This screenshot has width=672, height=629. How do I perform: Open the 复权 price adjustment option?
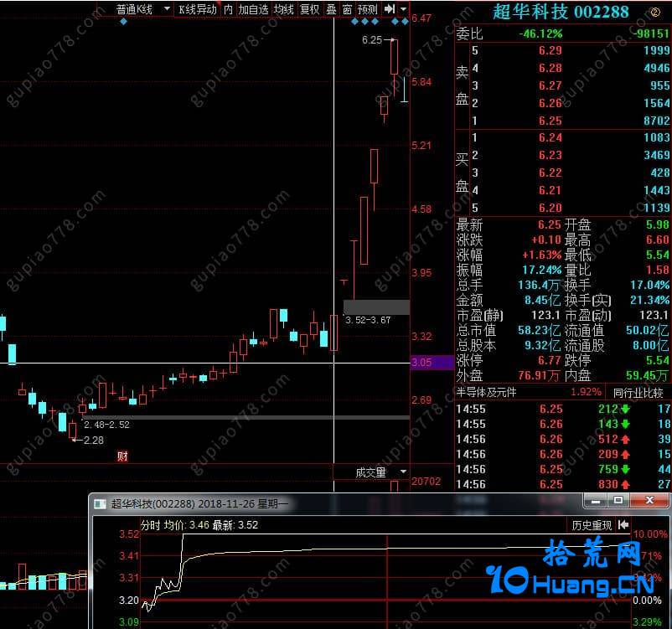click(309, 9)
